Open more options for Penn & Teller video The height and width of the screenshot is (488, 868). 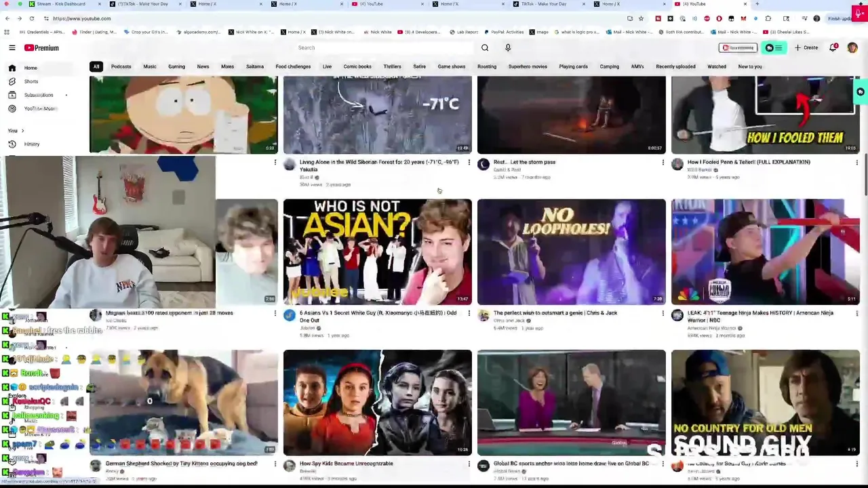(856, 163)
